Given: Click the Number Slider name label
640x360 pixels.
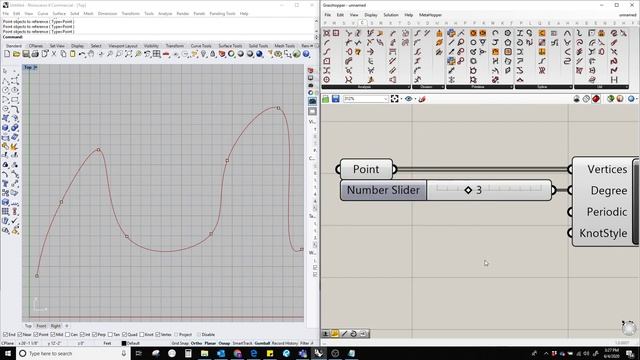Looking at the screenshot, I should click(383, 190).
